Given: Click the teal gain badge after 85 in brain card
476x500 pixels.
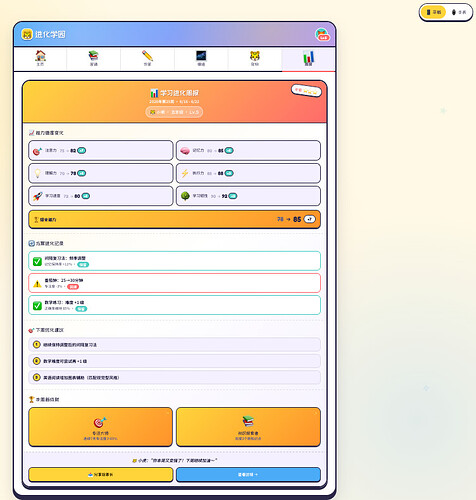Looking at the screenshot, I should click(x=229, y=151).
